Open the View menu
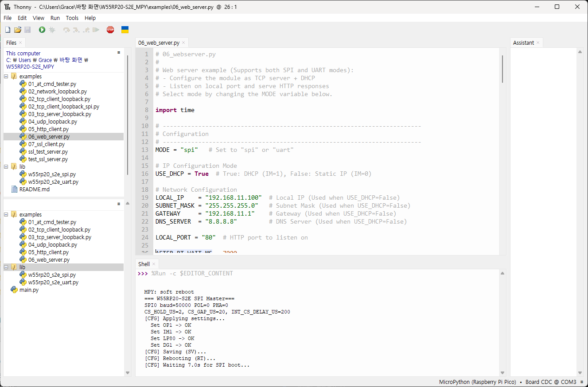588x387 pixels. click(39, 18)
